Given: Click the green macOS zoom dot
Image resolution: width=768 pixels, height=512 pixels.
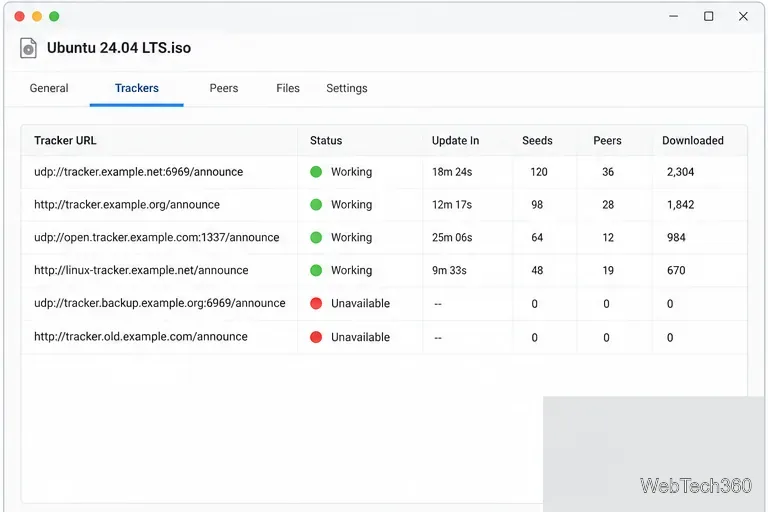Looking at the screenshot, I should (x=54, y=16).
